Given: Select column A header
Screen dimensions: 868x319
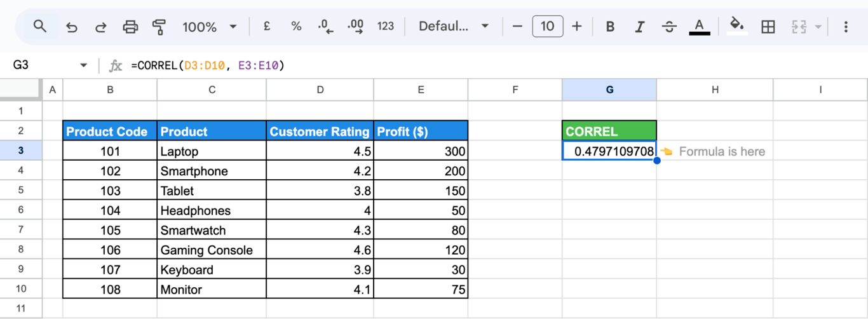Looking at the screenshot, I should [52, 90].
